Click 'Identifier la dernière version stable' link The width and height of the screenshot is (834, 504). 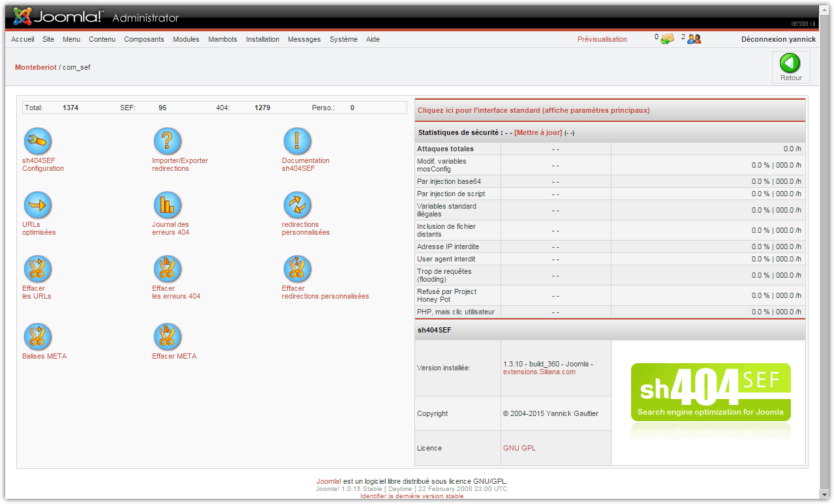[412, 496]
